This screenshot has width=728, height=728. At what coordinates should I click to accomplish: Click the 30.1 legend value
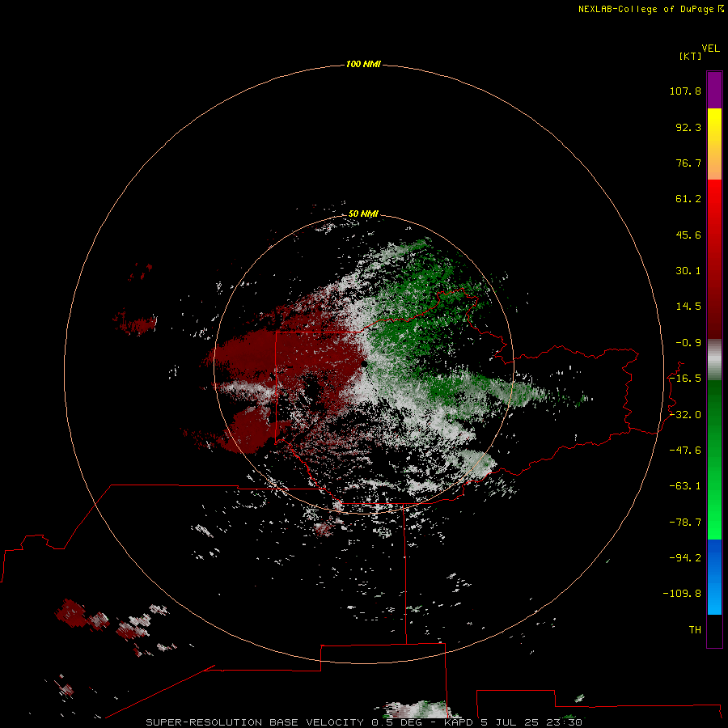tap(688, 271)
